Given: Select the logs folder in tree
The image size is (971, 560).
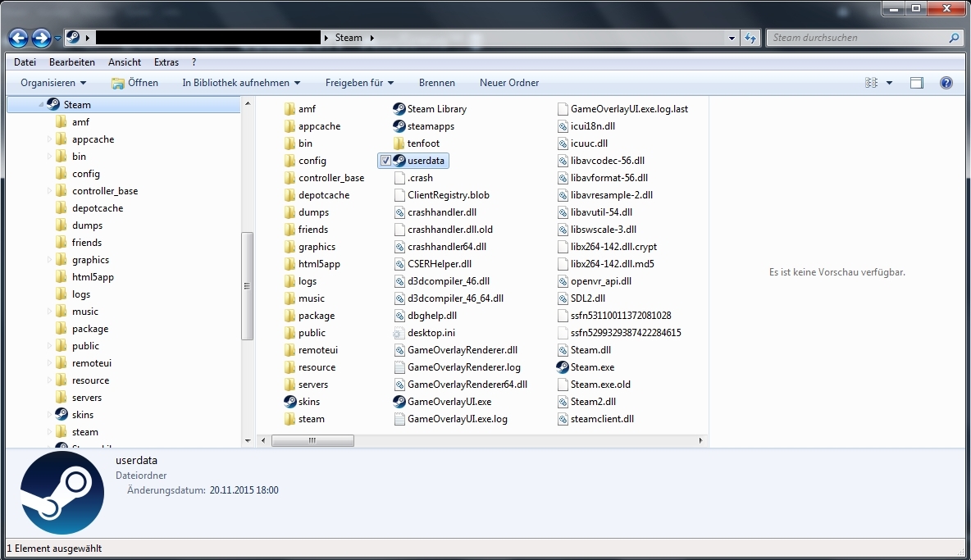Looking at the screenshot, I should pyautogui.click(x=81, y=294).
